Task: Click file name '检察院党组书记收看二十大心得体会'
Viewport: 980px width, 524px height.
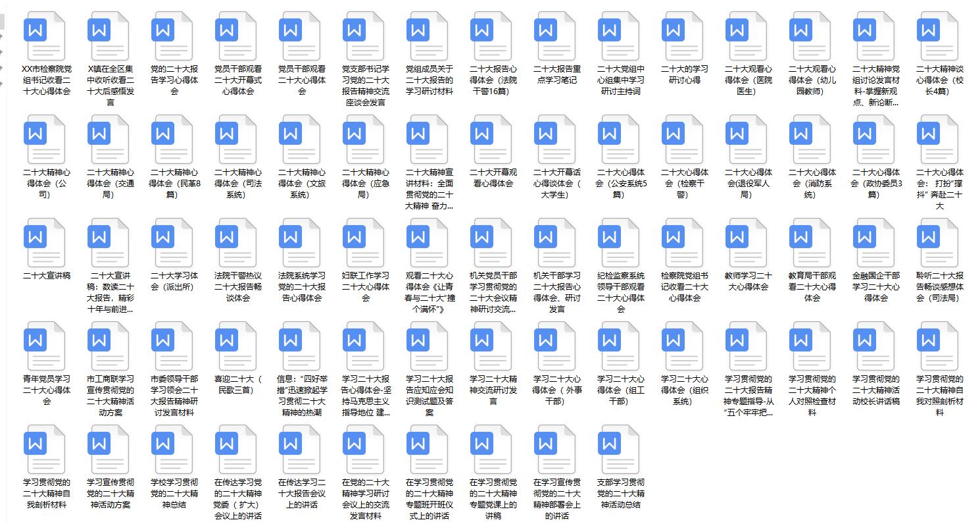Action: pyautogui.click(x=684, y=286)
